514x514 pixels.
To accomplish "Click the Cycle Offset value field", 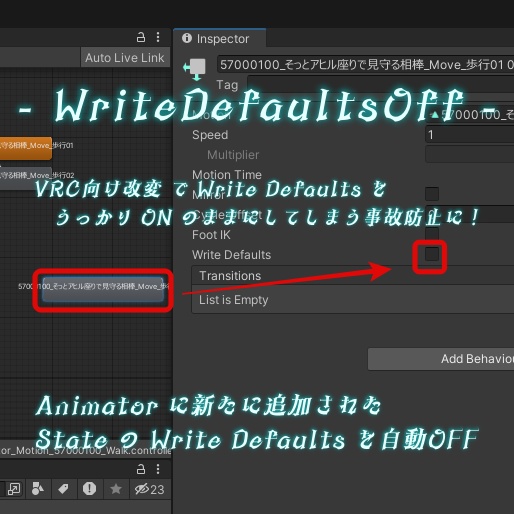I will [470, 214].
